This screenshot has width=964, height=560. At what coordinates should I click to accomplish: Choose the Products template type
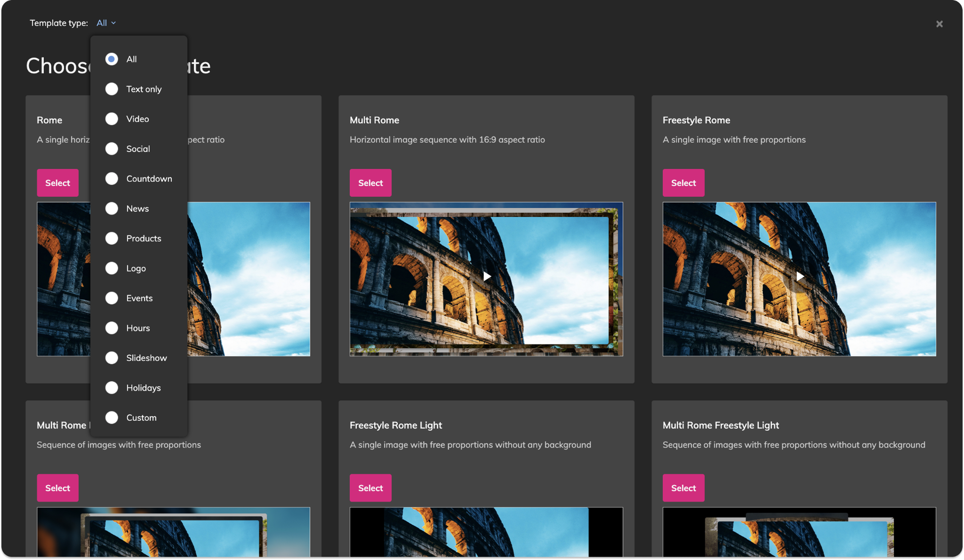click(112, 239)
